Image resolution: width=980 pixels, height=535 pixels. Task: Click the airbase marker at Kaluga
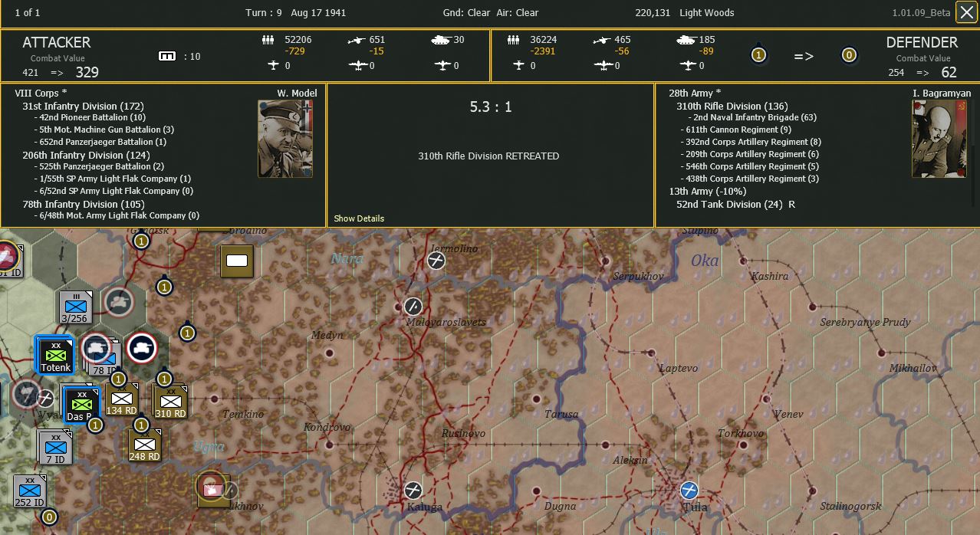pos(413,490)
